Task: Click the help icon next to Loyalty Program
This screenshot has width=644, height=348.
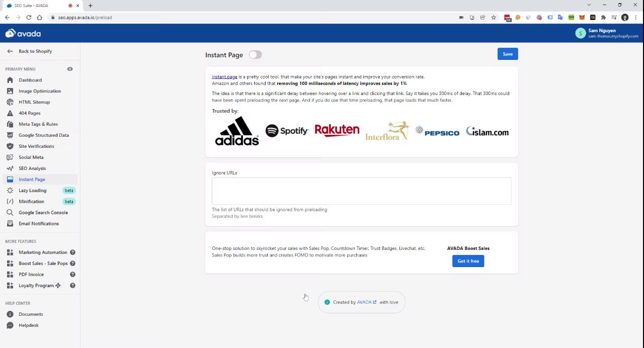Action: coord(72,286)
